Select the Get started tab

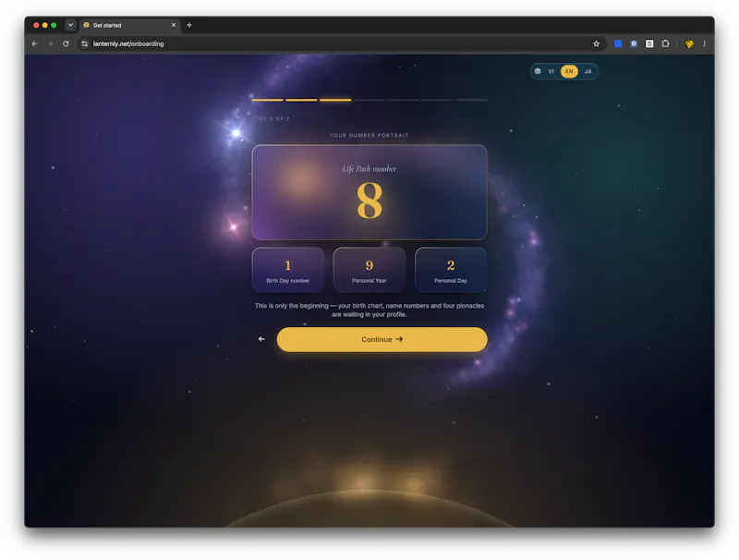129,25
